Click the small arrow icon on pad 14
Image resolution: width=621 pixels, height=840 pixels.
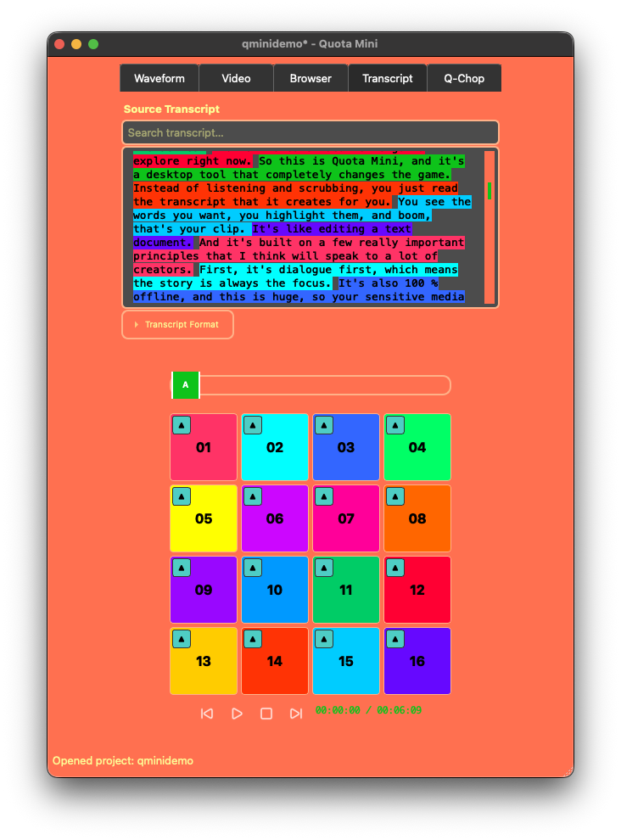pyautogui.click(x=253, y=639)
